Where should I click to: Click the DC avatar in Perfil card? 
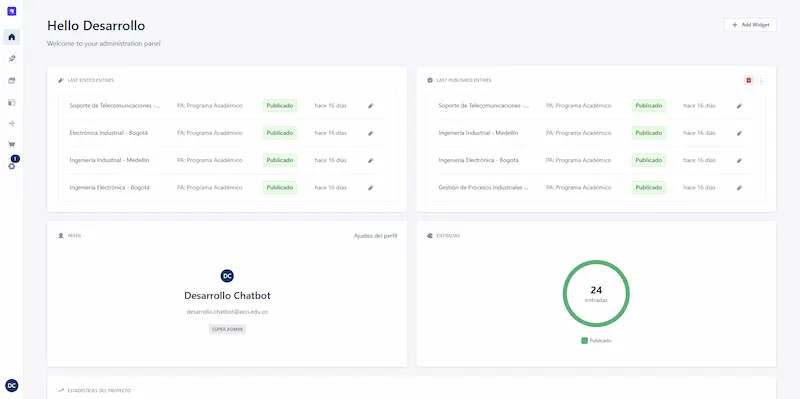[x=227, y=276]
